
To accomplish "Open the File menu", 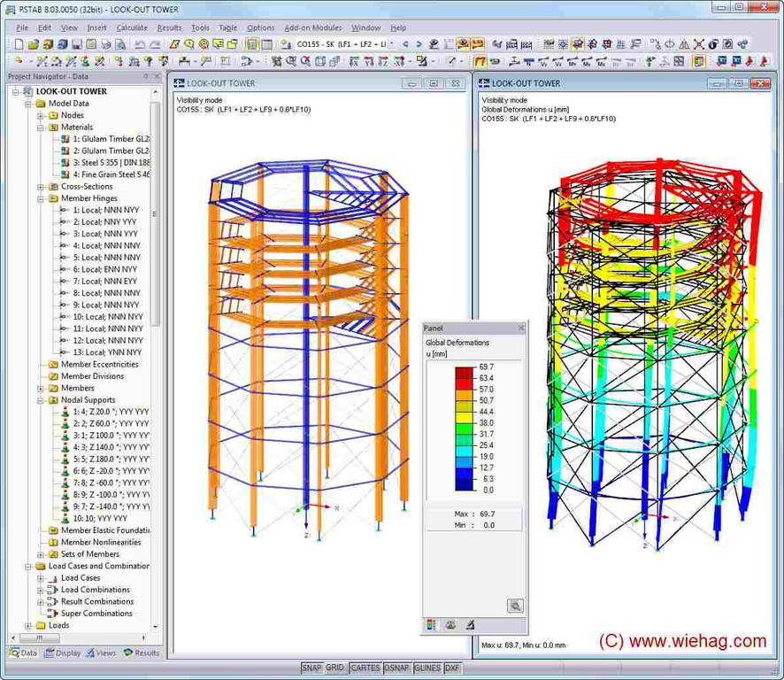I will [x=22, y=28].
